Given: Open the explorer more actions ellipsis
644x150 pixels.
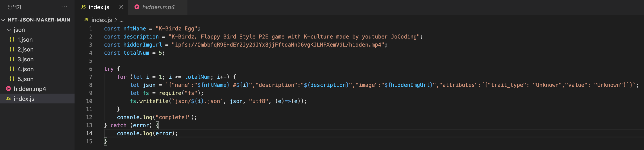Looking at the screenshot, I should (x=64, y=7).
